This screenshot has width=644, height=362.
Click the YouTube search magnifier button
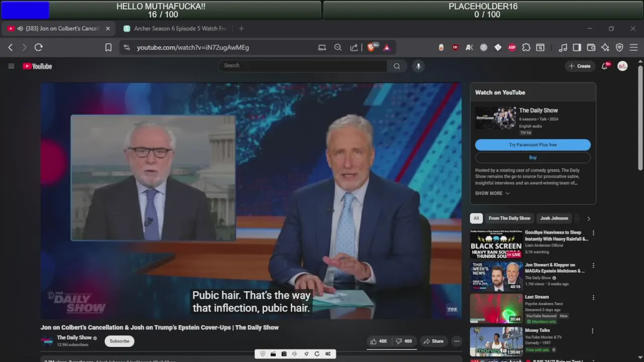[x=397, y=66]
